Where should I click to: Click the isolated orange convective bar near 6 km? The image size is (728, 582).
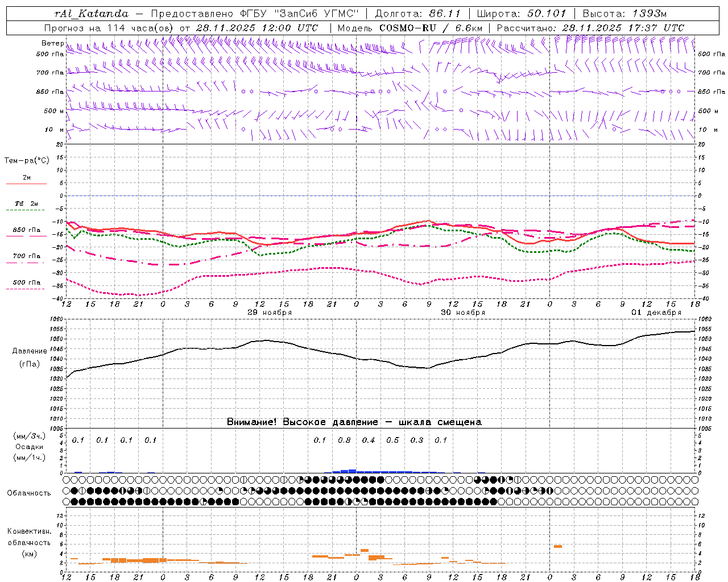558,546
